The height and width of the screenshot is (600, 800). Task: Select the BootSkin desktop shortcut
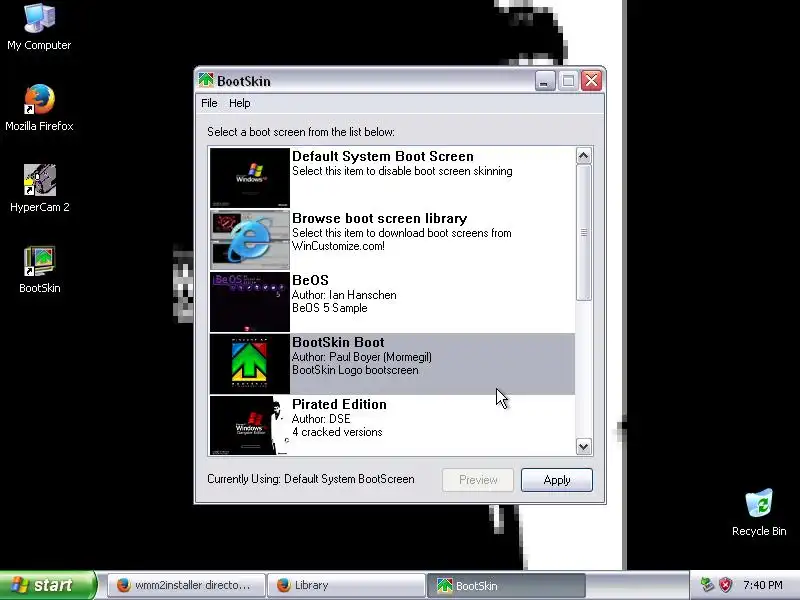pyautogui.click(x=39, y=270)
